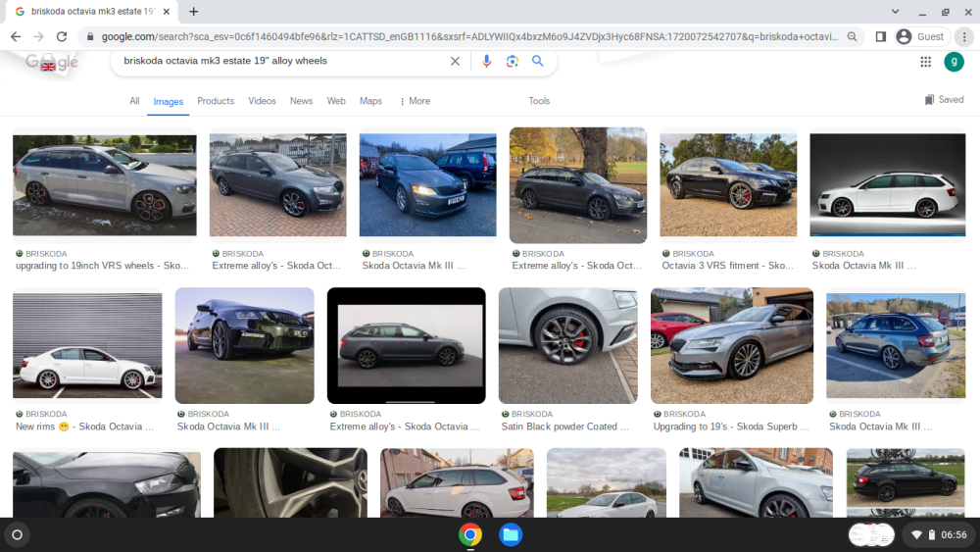This screenshot has height=552, width=980.
Task: Open the Web results tab
Action: pos(336,101)
